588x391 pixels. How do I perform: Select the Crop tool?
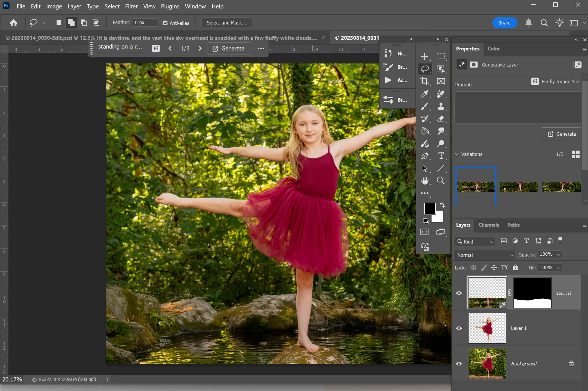point(424,81)
